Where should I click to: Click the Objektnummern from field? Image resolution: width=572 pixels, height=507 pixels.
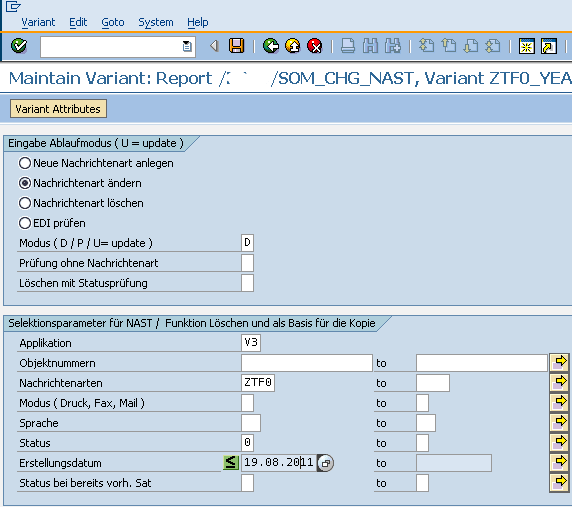[x=307, y=363]
